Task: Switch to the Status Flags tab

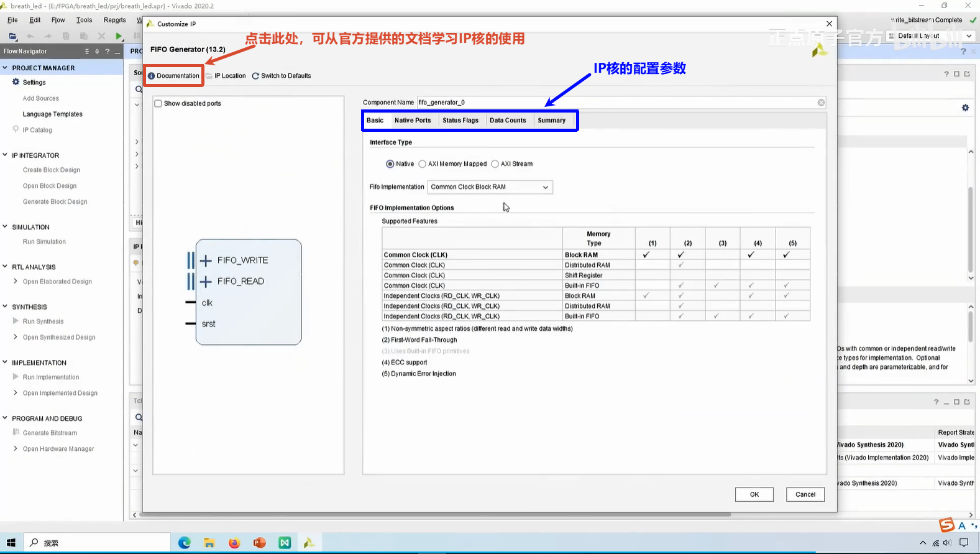Action: [x=460, y=121]
